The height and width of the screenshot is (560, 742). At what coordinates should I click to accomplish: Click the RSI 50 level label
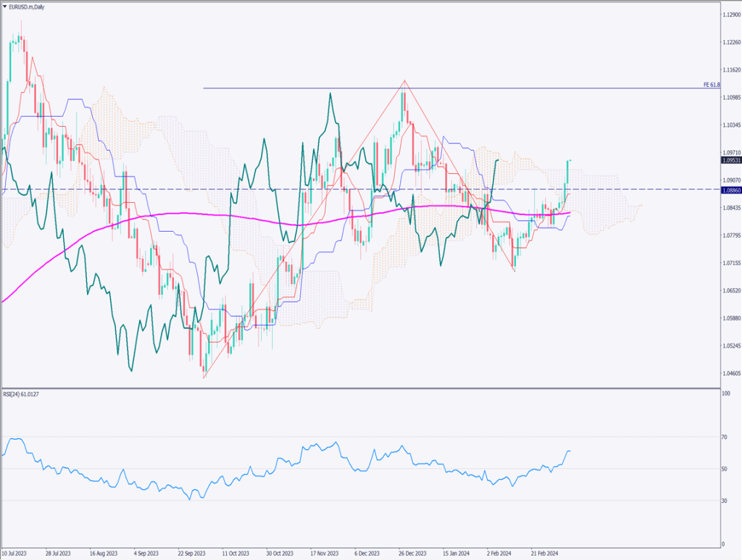click(725, 469)
